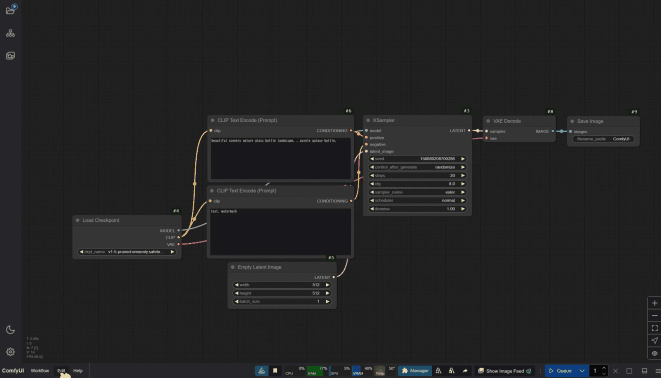Click the share arrow icon

tap(465, 371)
